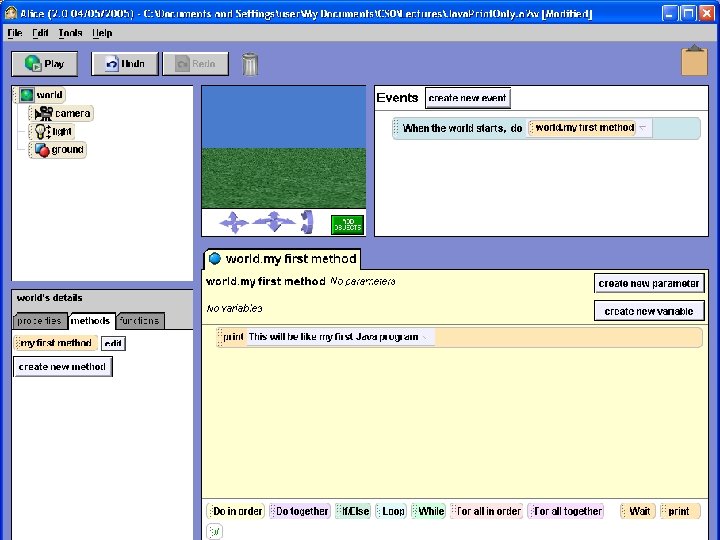
Task: Select the camera object
Action: [x=62, y=113]
